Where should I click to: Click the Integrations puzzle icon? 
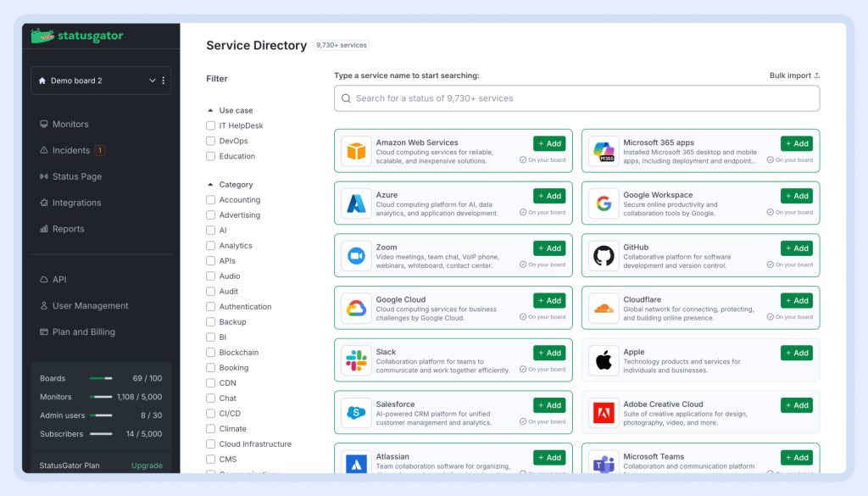(44, 203)
